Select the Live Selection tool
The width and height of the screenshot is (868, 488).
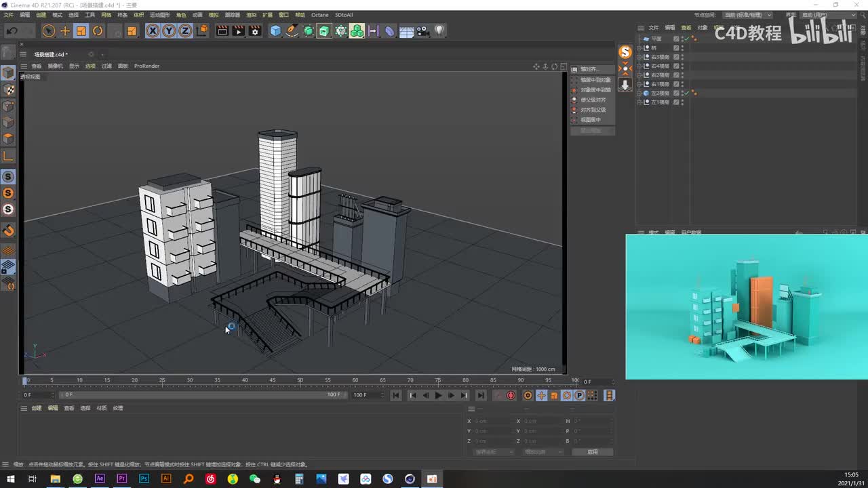pyautogui.click(x=49, y=30)
